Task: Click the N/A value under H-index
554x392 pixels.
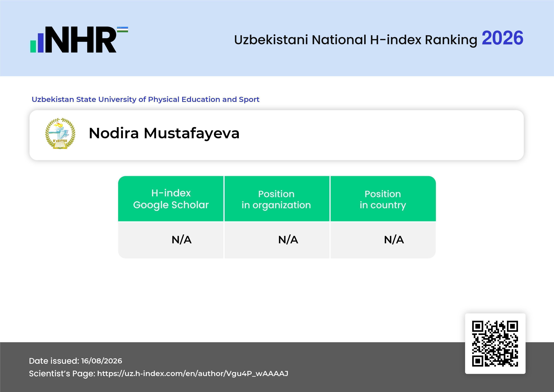Action: [181, 240]
